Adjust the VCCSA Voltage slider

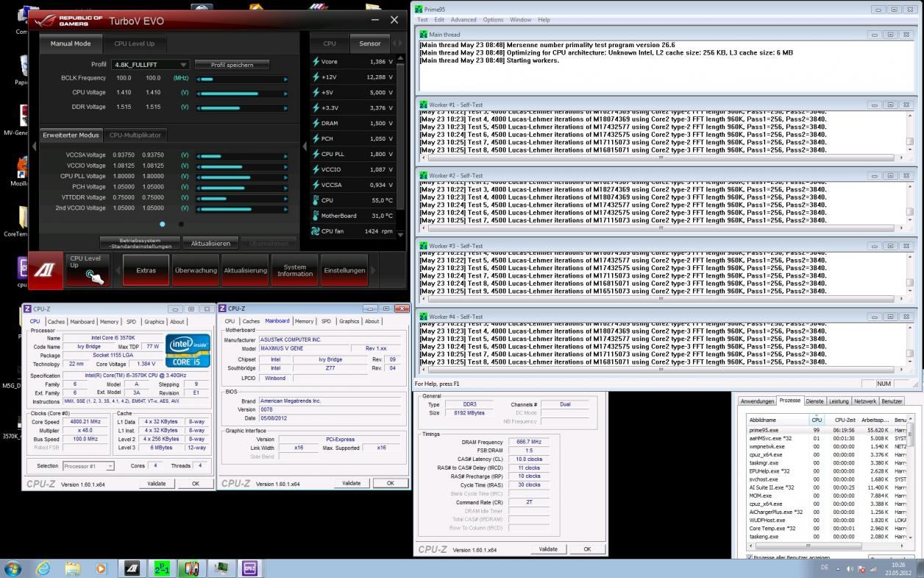(x=241, y=155)
